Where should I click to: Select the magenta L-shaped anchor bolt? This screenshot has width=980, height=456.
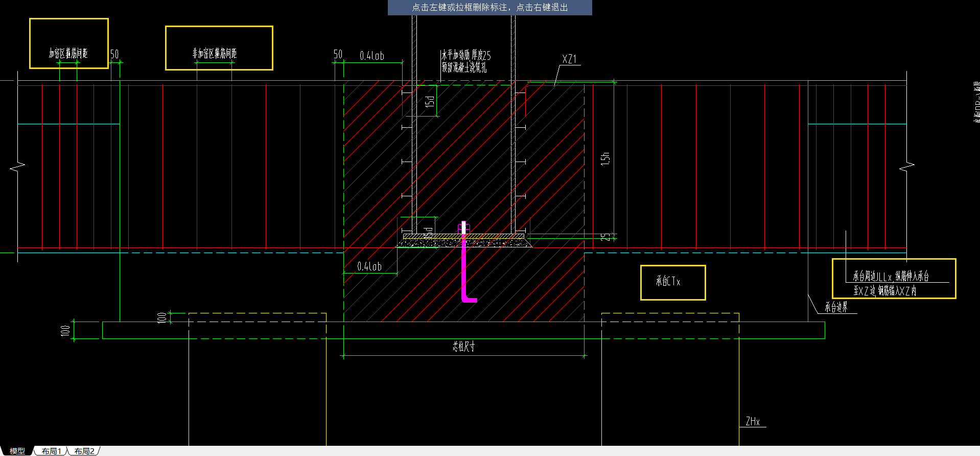[465, 262]
